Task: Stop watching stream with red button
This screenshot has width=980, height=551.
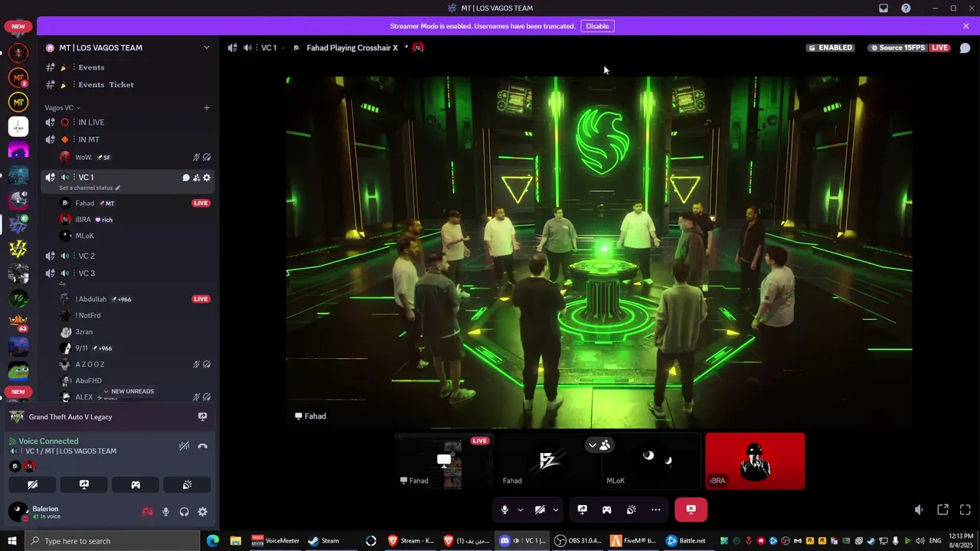Action: [691, 510]
